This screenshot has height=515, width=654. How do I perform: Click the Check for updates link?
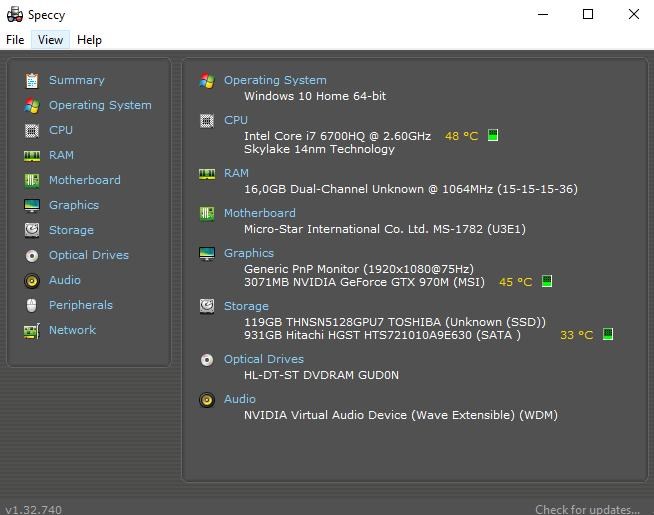[x=587, y=509]
